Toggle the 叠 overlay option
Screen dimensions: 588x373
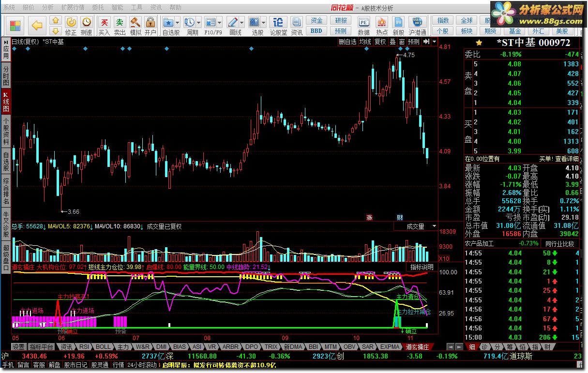click(x=392, y=42)
